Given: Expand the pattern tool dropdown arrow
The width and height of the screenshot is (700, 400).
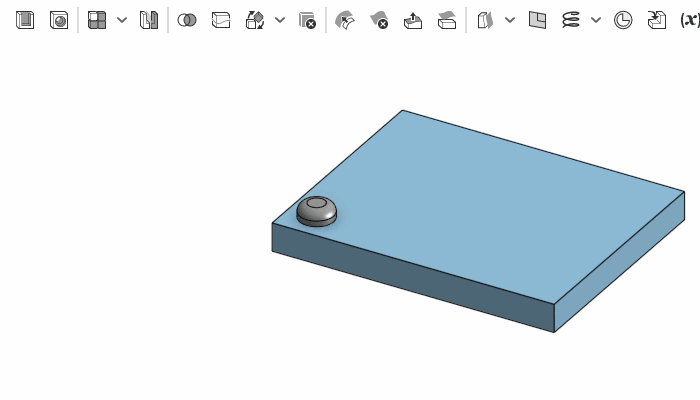Looking at the screenshot, I should pyautogui.click(x=122, y=20).
